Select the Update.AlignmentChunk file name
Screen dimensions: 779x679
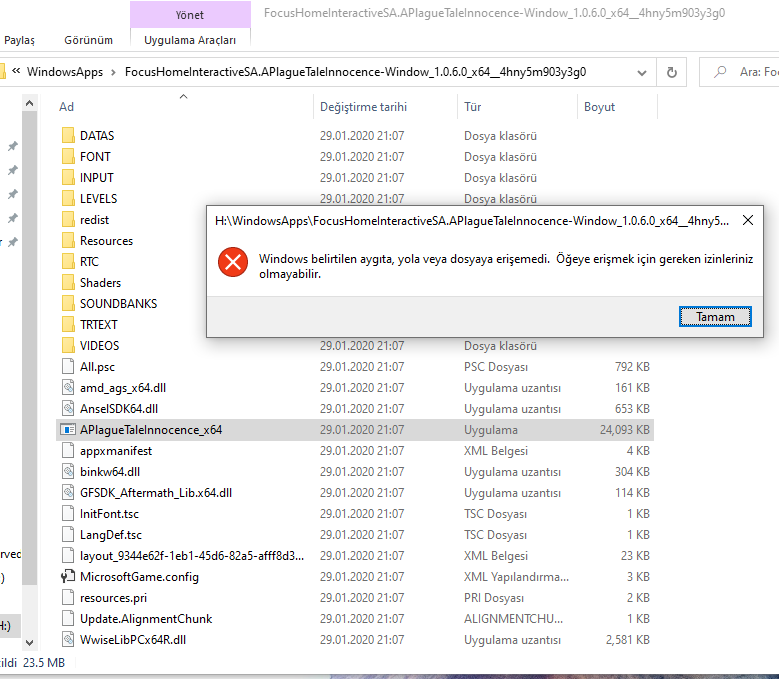point(146,618)
